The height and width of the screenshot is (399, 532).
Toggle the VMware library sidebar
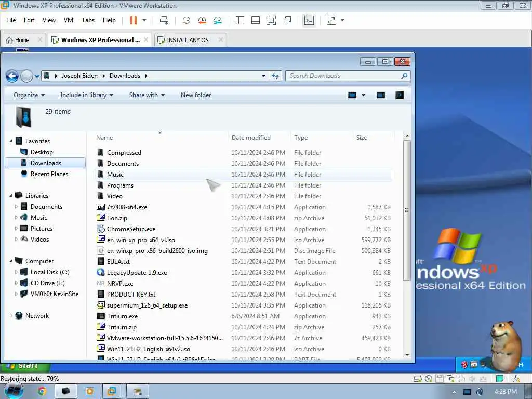pos(240,20)
